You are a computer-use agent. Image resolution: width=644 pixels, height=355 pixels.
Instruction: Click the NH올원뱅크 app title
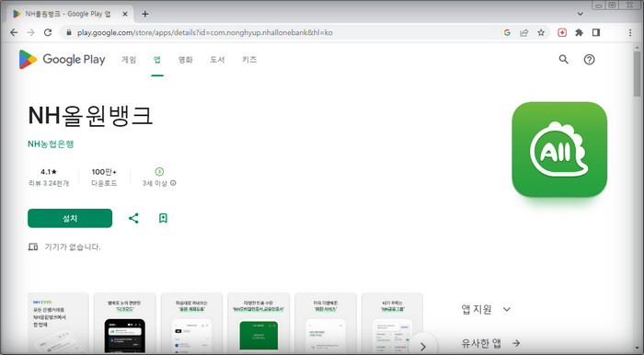(x=90, y=116)
